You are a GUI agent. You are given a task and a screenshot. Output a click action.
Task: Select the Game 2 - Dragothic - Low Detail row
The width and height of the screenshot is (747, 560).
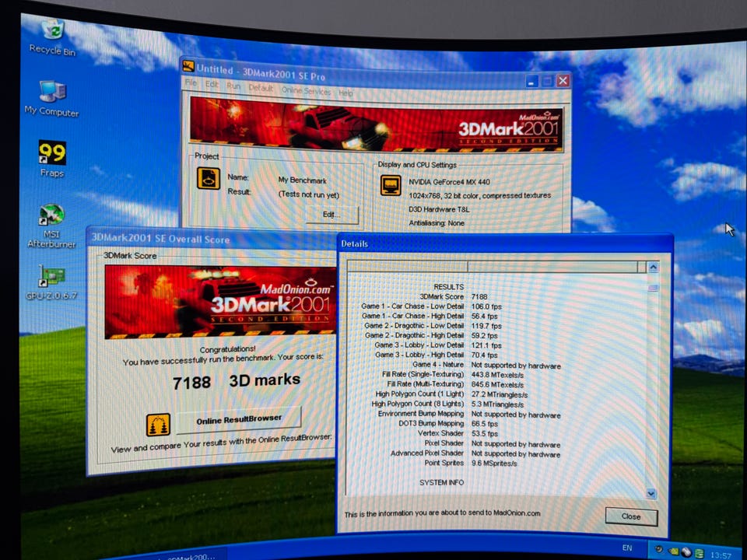click(433, 326)
